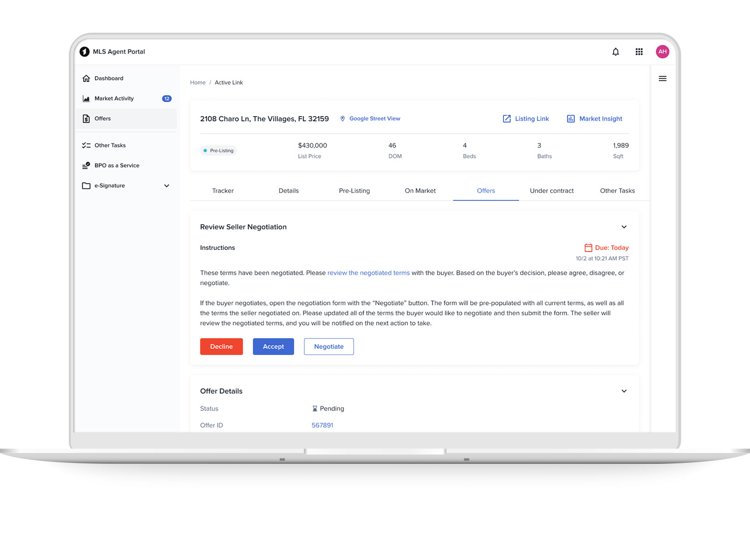The image size is (750, 560).
Task: Expand the e-Signature sidebar menu
Action: [x=166, y=186]
